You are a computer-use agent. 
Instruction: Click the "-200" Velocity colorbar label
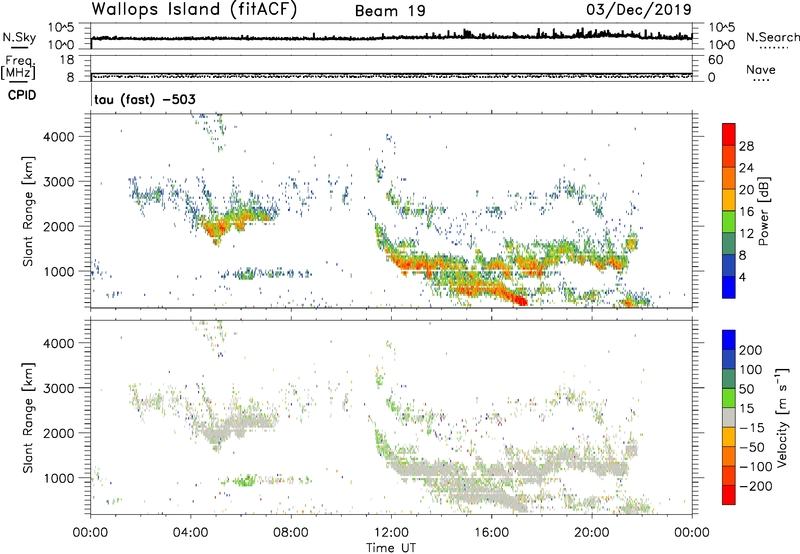[756, 486]
